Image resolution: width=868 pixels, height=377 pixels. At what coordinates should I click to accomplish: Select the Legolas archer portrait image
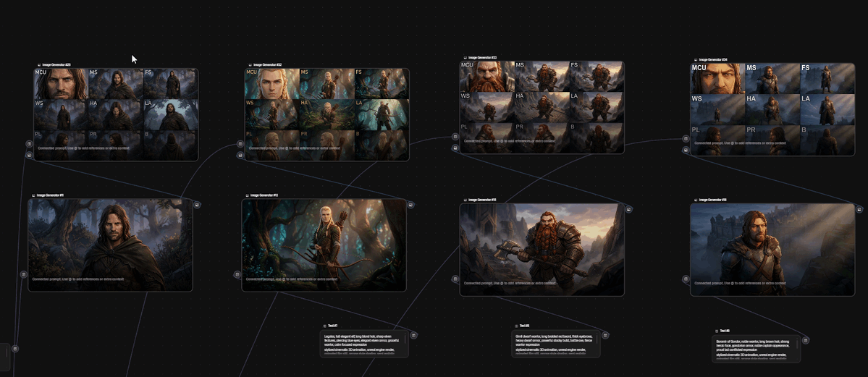click(x=324, y=245)
